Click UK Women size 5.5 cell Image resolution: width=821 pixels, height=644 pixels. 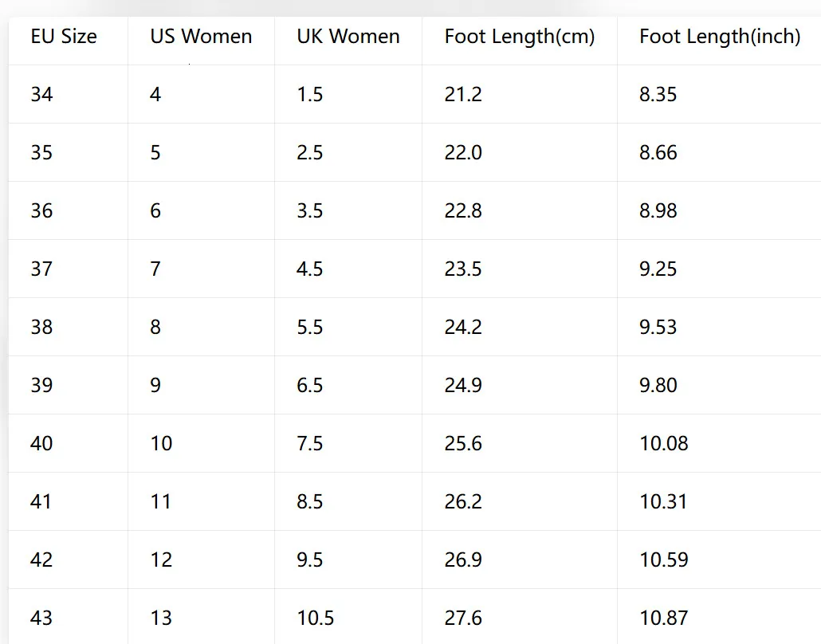(x=348, y=327)
